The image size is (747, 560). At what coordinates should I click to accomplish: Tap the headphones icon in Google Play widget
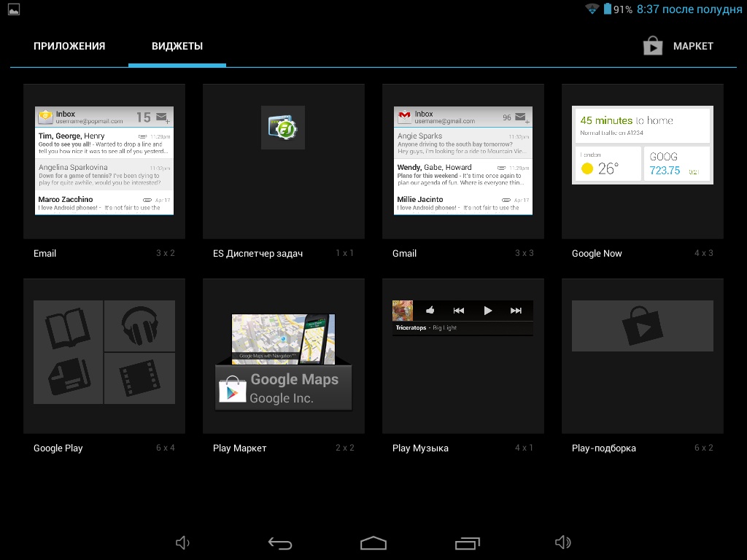pos(139,326)
